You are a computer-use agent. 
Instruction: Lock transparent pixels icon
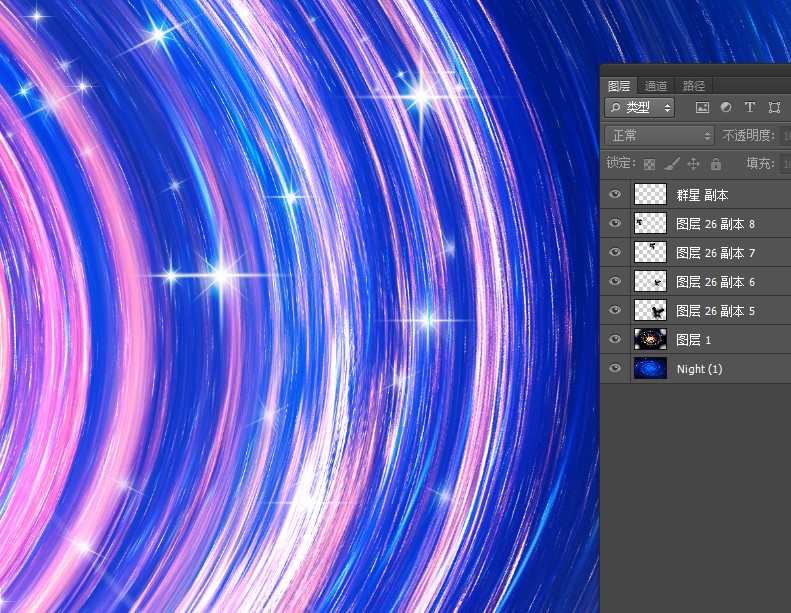point(649,164)
